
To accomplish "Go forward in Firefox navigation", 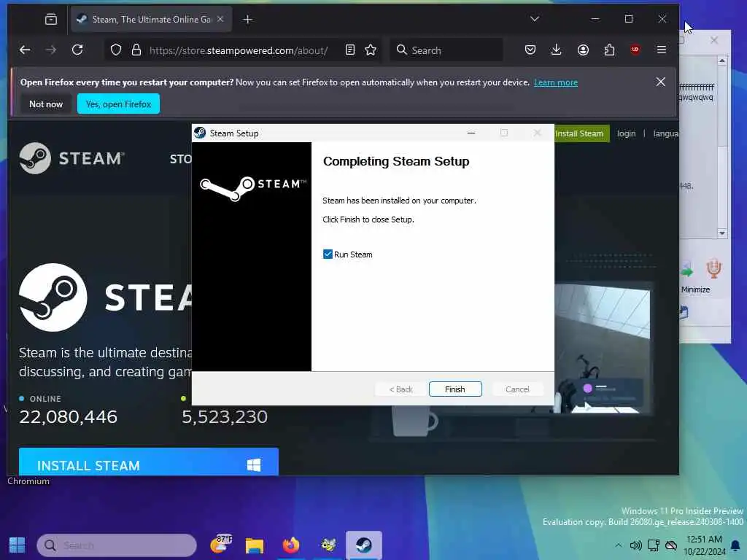I will (x=51, y=50).
